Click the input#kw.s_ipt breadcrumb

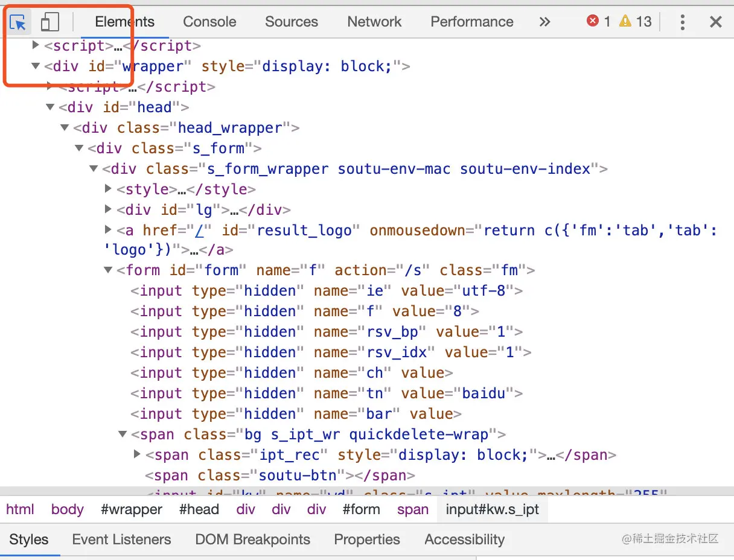coord(492,509)
